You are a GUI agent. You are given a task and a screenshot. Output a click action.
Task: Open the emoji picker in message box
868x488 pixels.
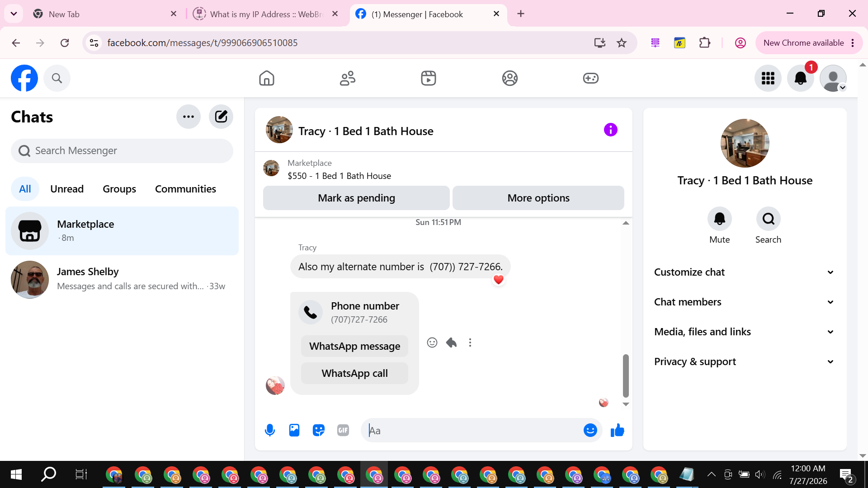[590, 430]
